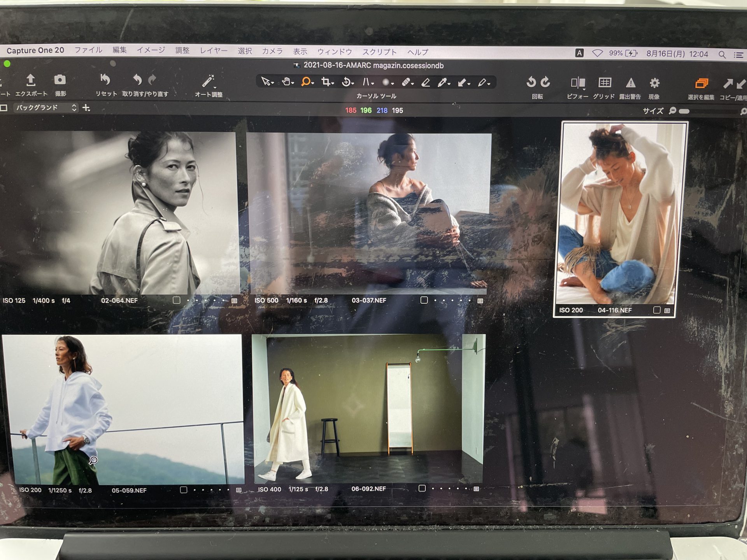The height and width of the screenshot is (560, 747).
Task: Click the Export (エクスポート) icon
Action: point(31,80)
